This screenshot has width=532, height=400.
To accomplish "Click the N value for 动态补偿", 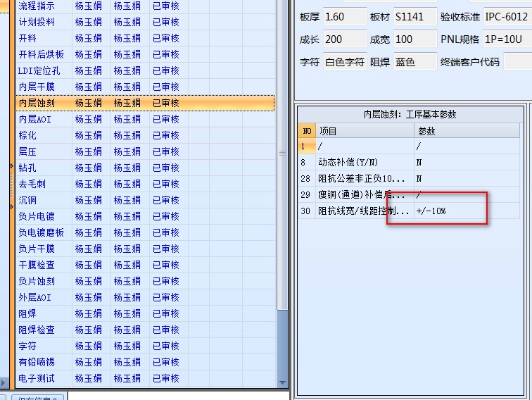I will click(x=419, y=162).
